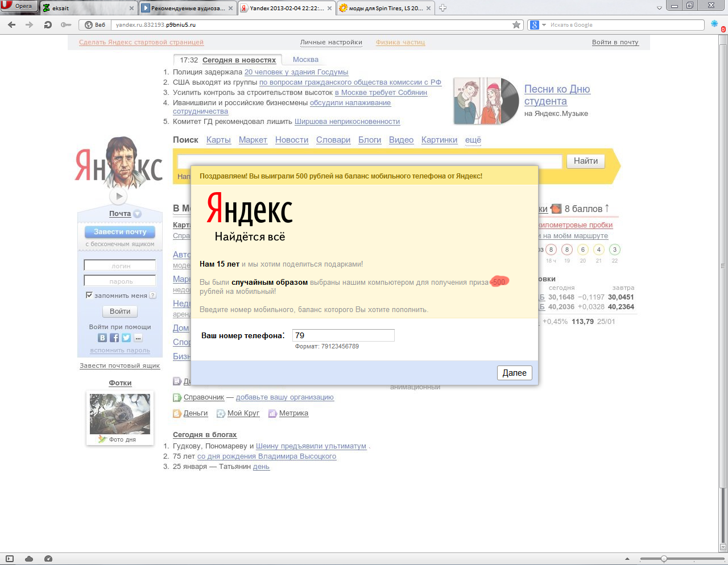Click the 'Далее' button in popup
The height and width of the screenshot is (565, 728).
tap(514, 373)
